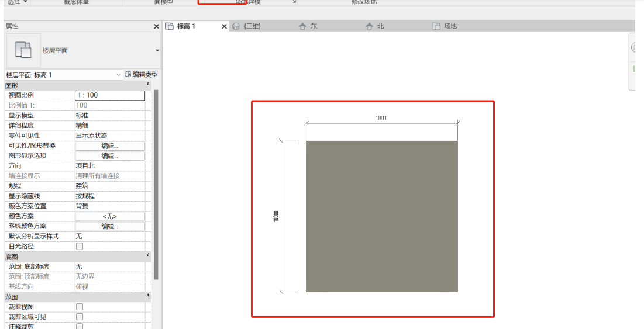Click the 3D cube icon on {三维} tab
The image size is (644, 329).
point(236,27)
